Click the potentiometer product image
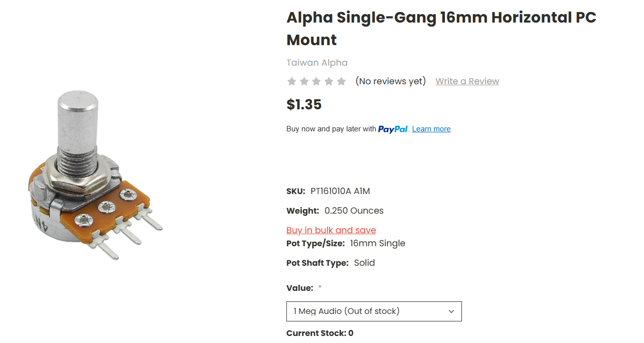The height and width of the screenshot is (343, 644). click(95, 176)
